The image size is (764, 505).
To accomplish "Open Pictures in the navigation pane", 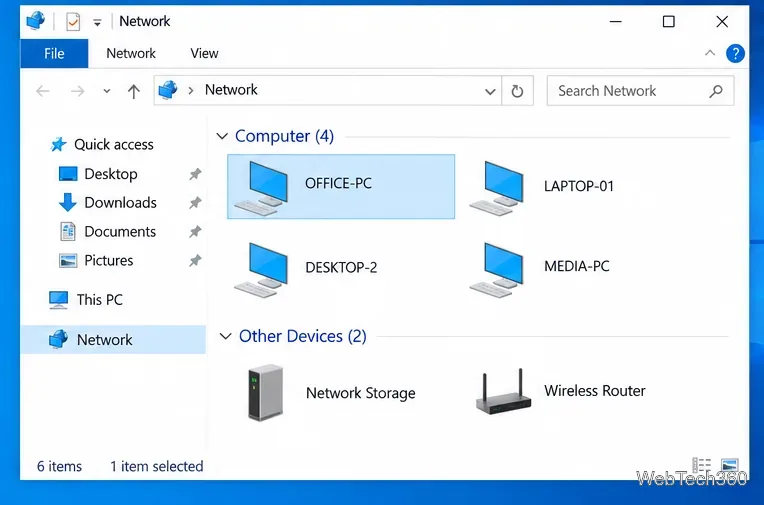I will tap(96, 260).
